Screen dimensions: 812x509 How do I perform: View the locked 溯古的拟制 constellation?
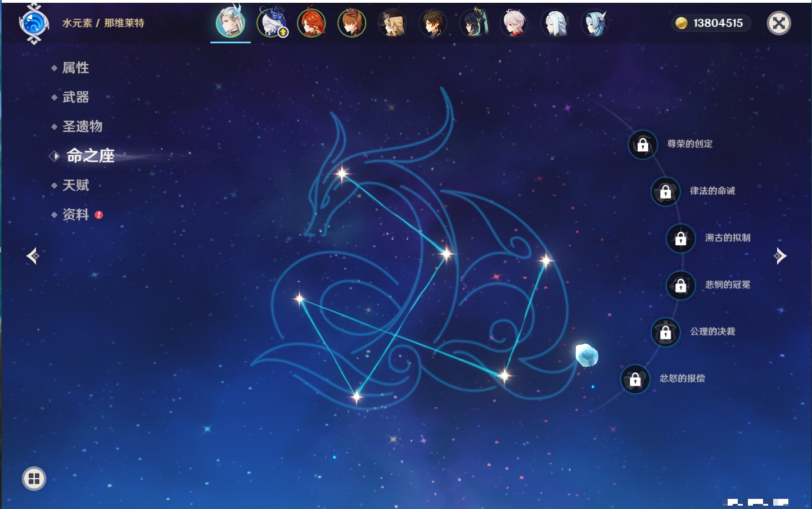(x=680, y=238)
